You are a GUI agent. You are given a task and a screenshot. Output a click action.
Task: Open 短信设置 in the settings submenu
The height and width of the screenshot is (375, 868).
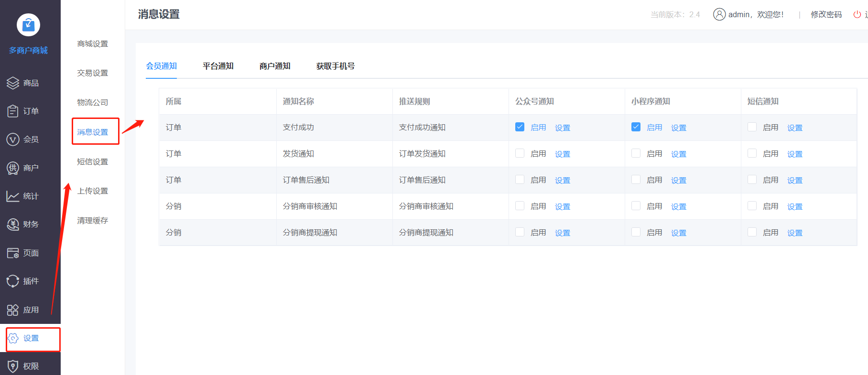point(93,162)
